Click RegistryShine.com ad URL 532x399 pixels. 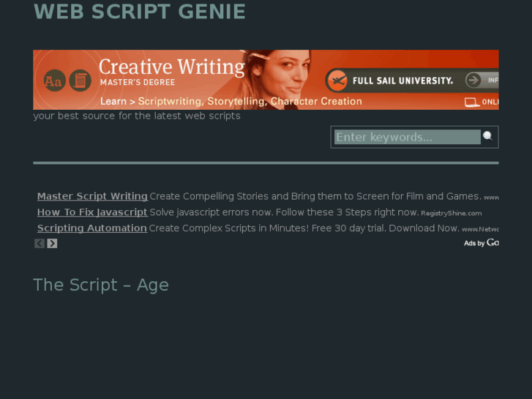pyautogui.click(x=452, y=213)
